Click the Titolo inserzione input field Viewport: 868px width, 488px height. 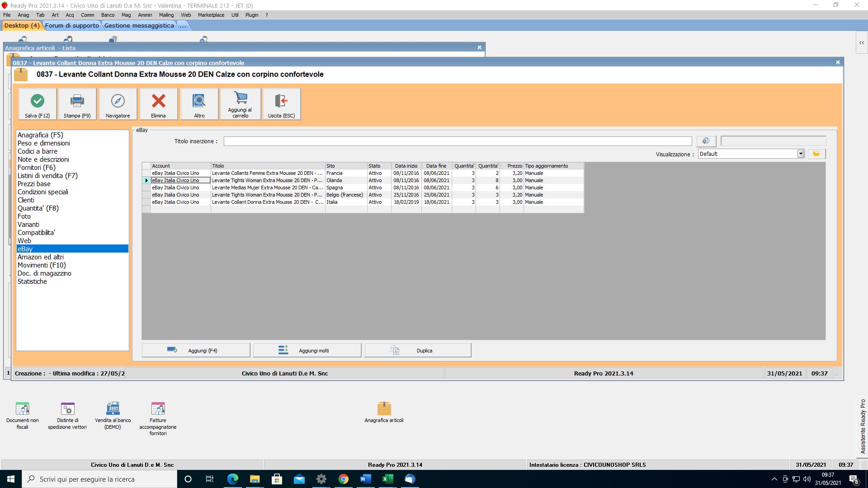(x=458, y=141)
